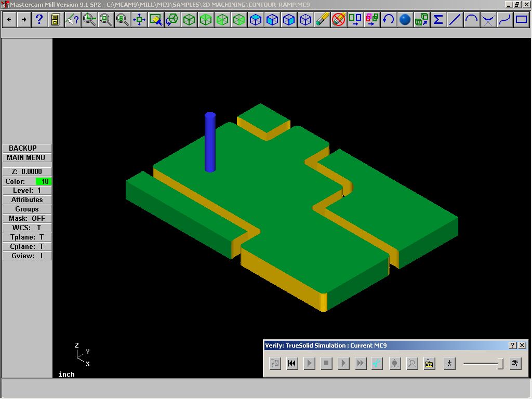Image resolution: width=532 pixels, height=399 pixels.
Task: Click the Translate two-squares arrow icon
Action: [x=355, y=20]
